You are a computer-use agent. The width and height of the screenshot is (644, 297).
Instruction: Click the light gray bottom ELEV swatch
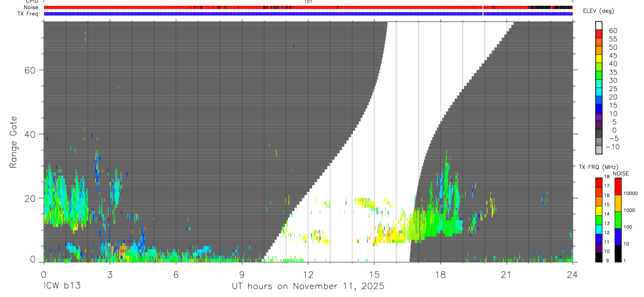point(599,150)
